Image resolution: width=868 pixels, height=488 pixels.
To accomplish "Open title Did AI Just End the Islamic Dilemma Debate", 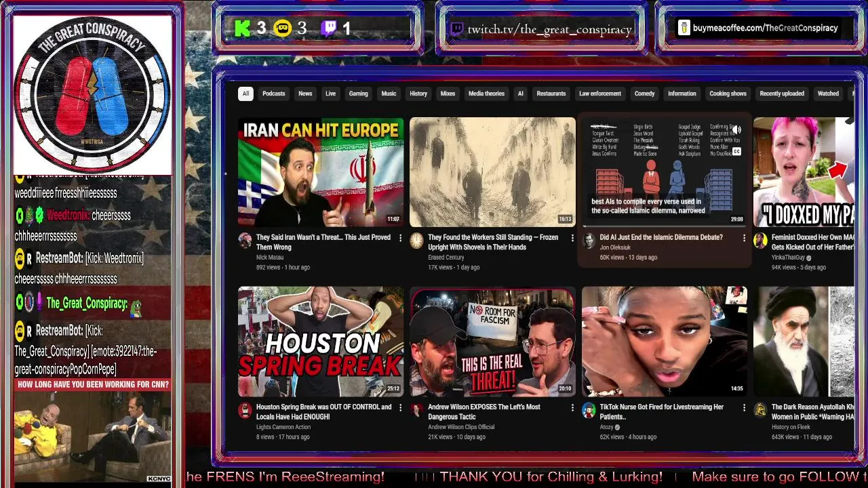I will (x=661, y=237).
